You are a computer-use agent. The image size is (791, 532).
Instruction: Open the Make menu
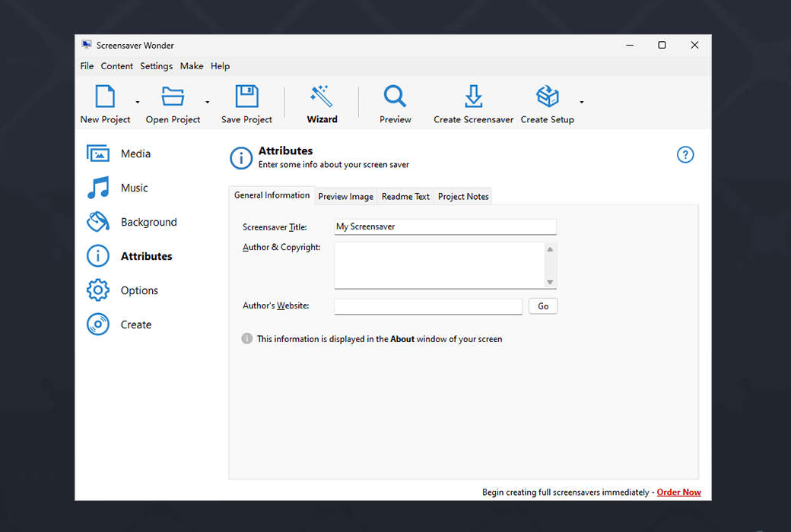tap(192, 66)
